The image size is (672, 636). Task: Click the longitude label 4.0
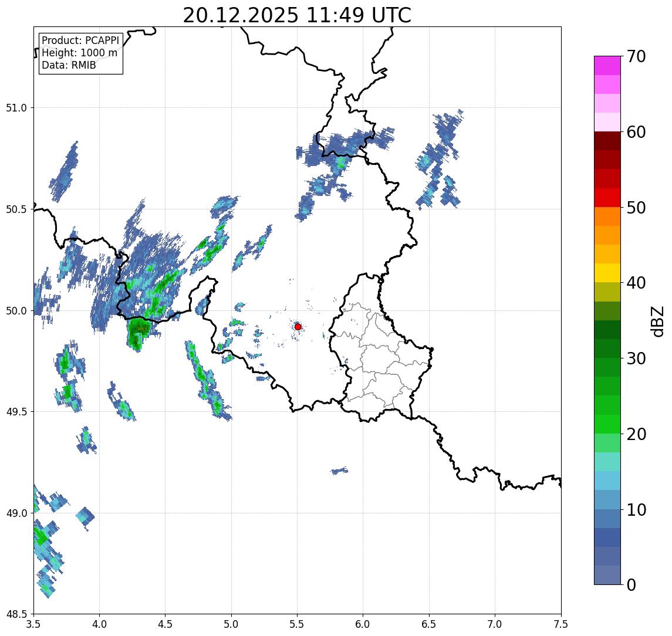[x=99, y=624]
